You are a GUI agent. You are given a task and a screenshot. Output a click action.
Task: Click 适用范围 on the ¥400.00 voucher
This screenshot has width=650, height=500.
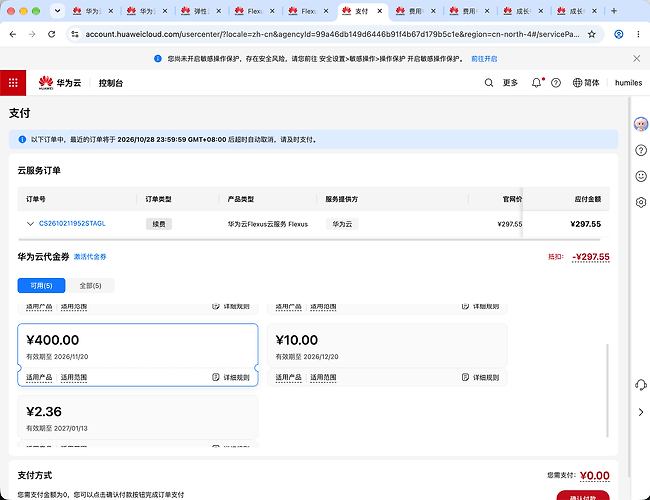pos(74,377)
